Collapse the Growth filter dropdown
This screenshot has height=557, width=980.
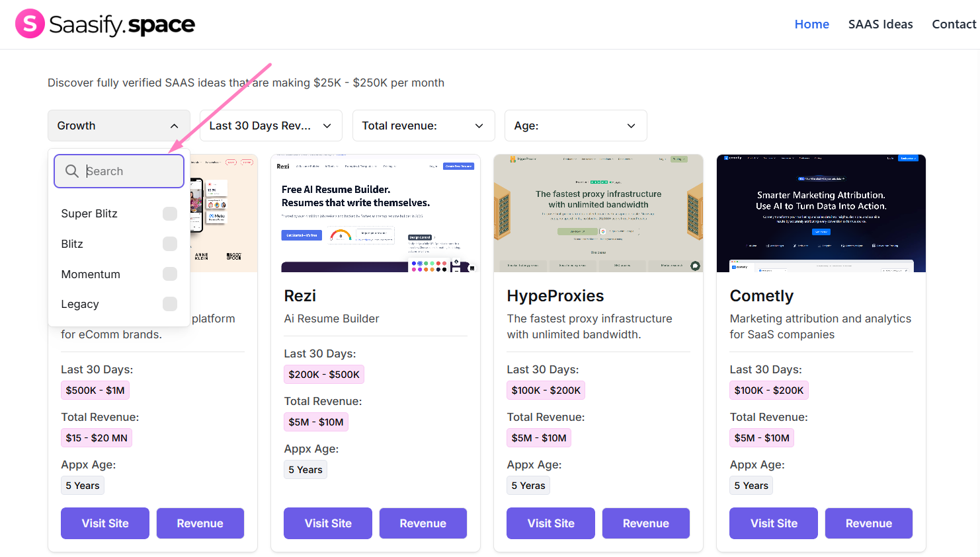pyautogui.click(x=118, y=125)
